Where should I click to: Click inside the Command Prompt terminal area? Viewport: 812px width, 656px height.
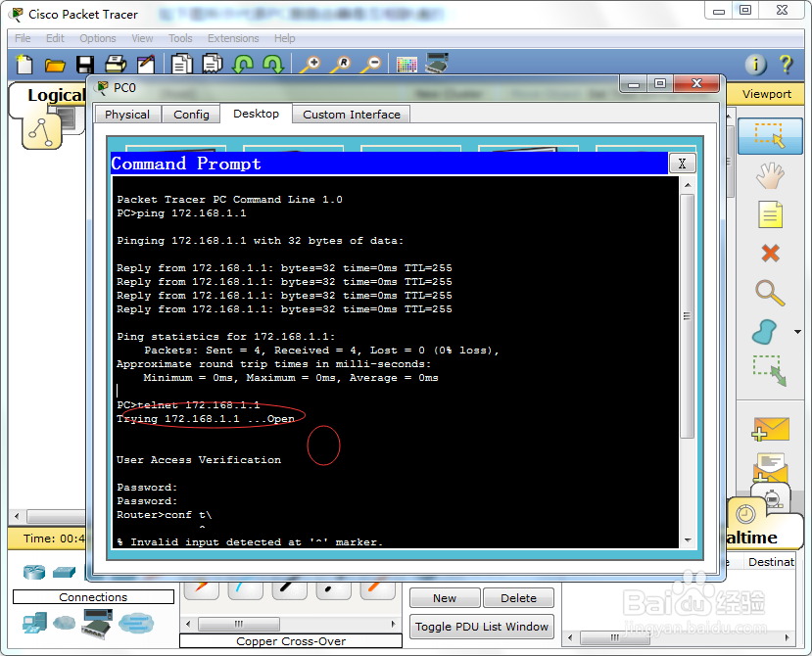[395, 362]
